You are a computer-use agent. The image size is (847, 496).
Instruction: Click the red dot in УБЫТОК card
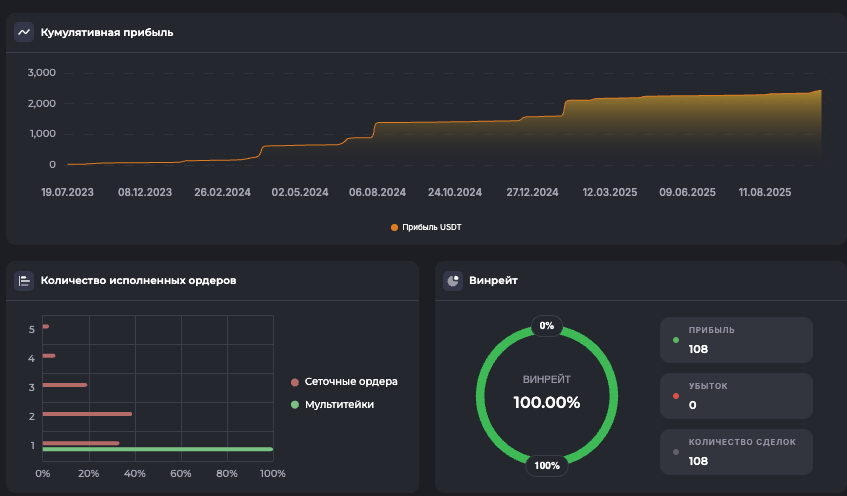[676, 396]
